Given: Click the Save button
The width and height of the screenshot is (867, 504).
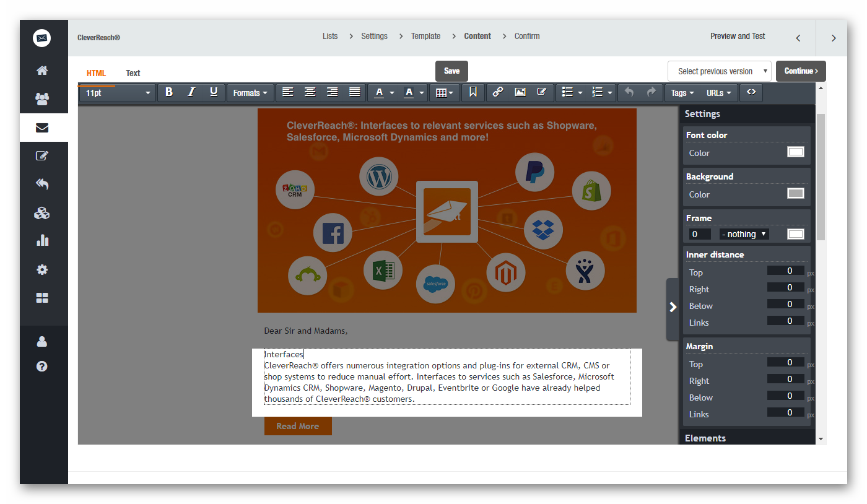Looking at the screenshot, I should pyautogui.click(x=452, y=71).
